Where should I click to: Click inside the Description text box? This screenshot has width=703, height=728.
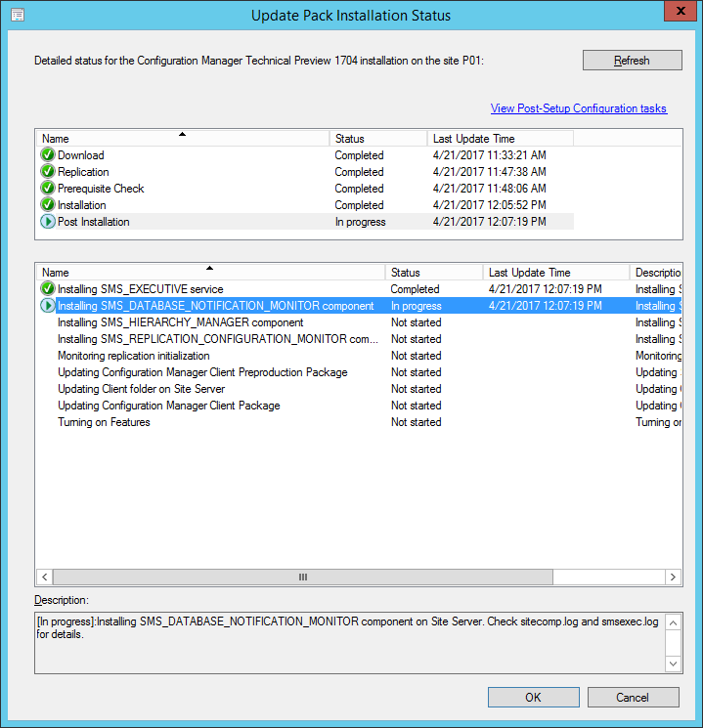point(350,643)
